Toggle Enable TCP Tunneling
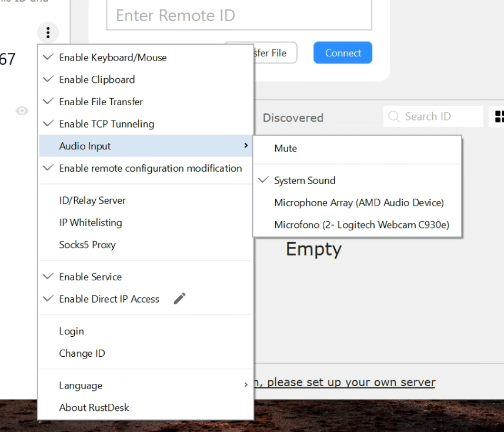Viewport: 504px width, 432px height. pyautogui.click(x=106, y=124)
